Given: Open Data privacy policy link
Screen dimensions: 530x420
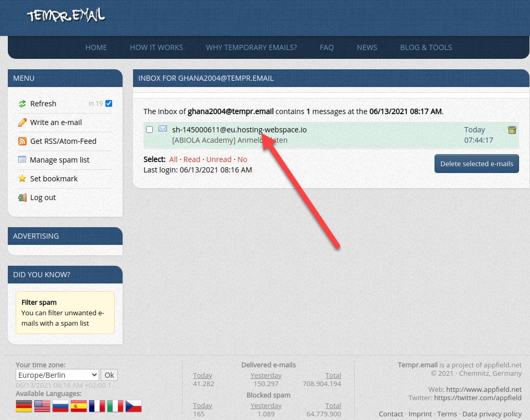Looking at the screenshot, I should coord(492,414).
